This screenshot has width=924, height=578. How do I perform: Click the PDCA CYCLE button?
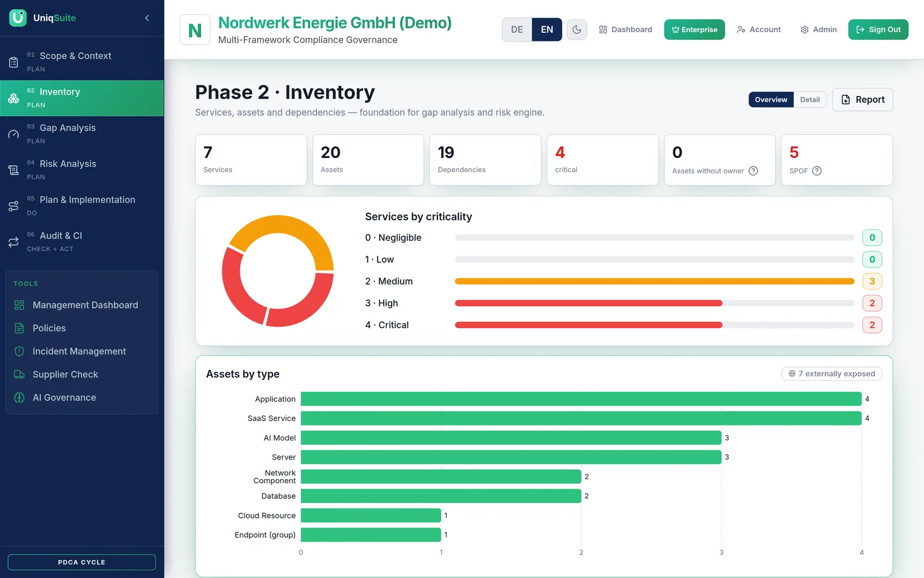tap(81, 562)
